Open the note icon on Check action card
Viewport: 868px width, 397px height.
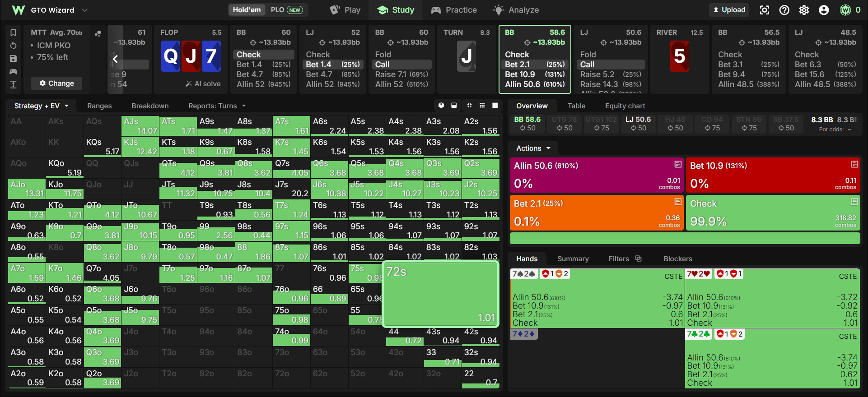pos(854,202)
